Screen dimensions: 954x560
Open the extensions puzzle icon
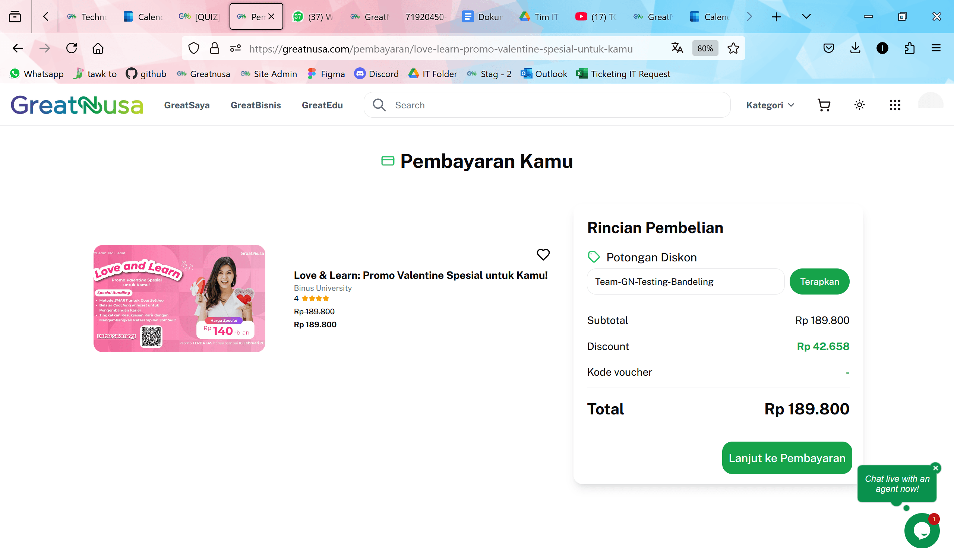(x=909, y=48)
